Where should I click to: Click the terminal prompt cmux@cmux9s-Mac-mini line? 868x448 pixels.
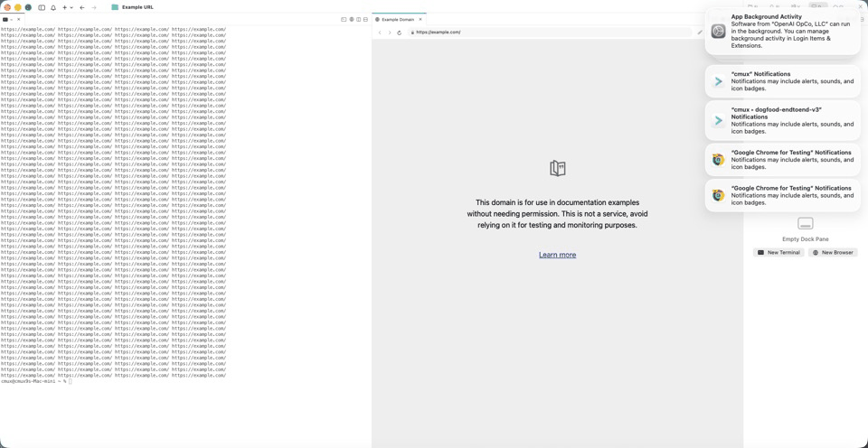pos(36,381)
